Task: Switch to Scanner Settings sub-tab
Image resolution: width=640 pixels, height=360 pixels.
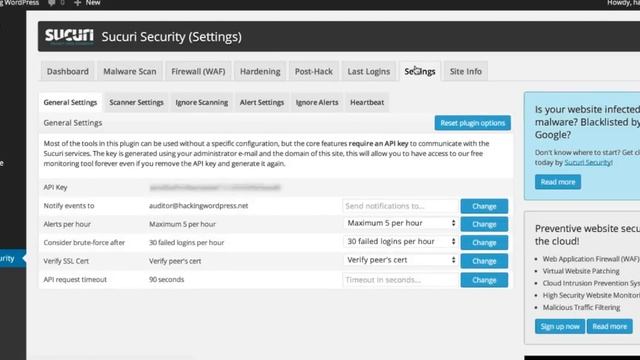Action: [x=136, y=102]
